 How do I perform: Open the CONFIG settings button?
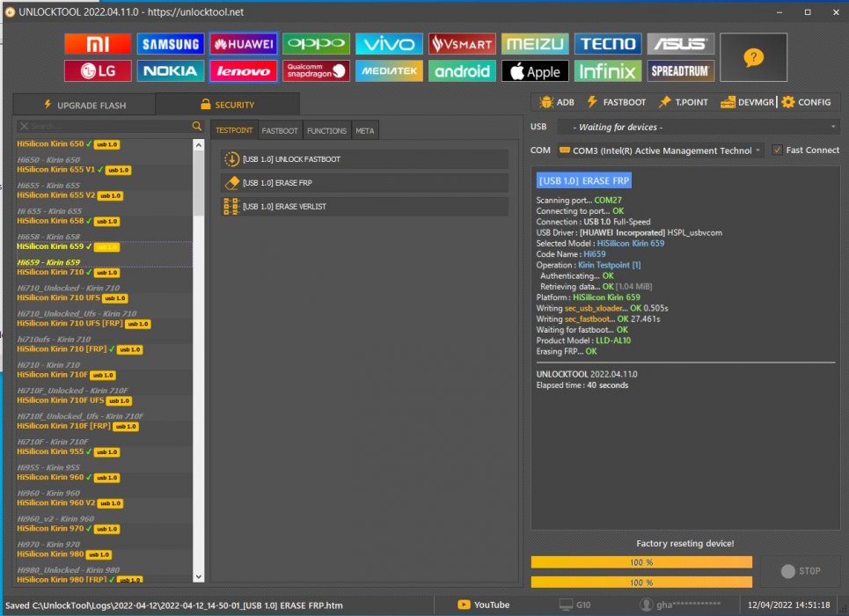point(806,102)
